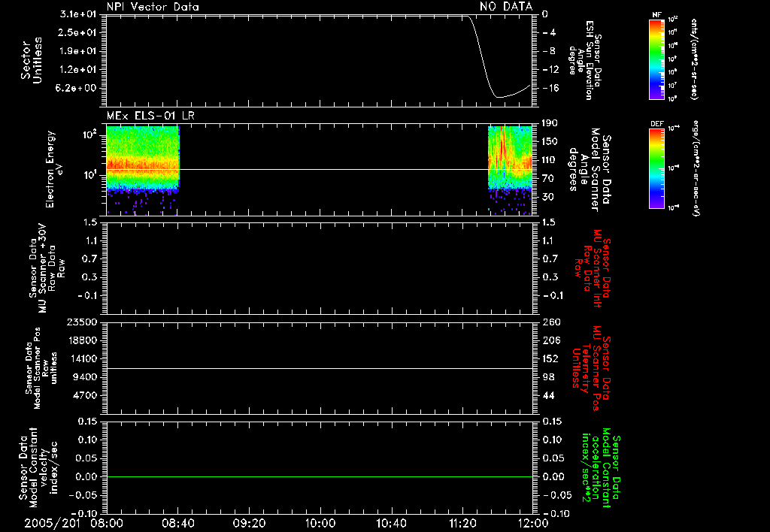Click the 'Model Scanner Angle degrees' axis title

tap(590, 169)
